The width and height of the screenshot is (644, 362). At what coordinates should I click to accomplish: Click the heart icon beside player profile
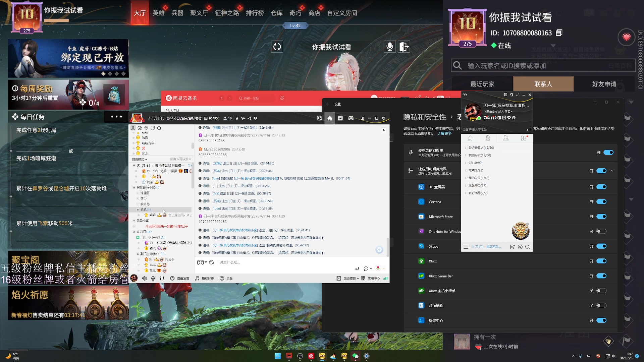(x=626, y=37)
